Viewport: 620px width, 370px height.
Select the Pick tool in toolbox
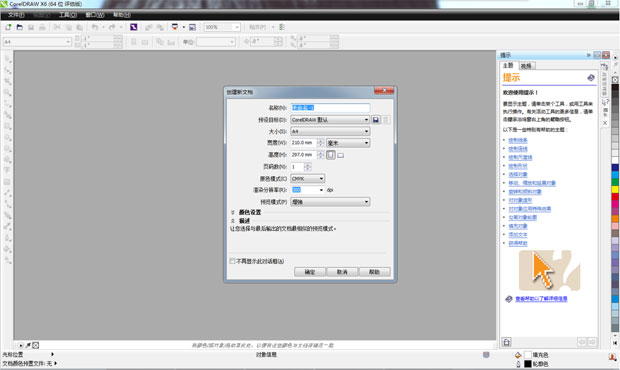coord(8,60)
